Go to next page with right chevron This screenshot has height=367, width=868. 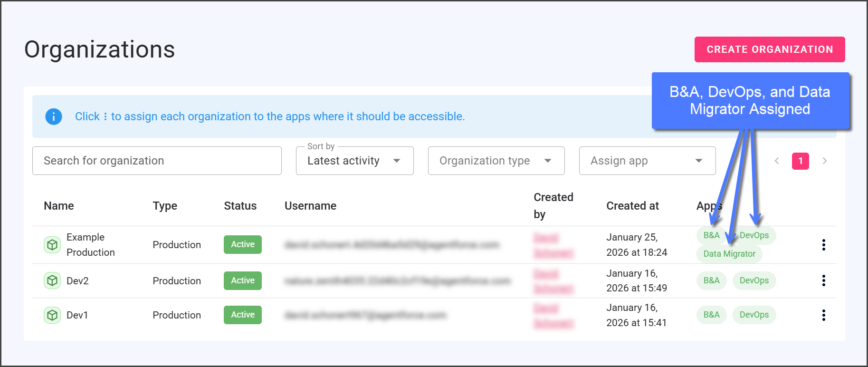(825, 161)
